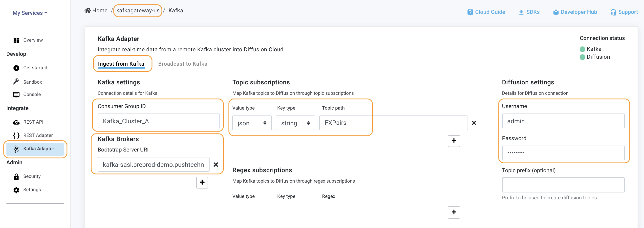Click the Cloud Guide help icon
This screenshot has height=228, width=644.
(470, 12)
